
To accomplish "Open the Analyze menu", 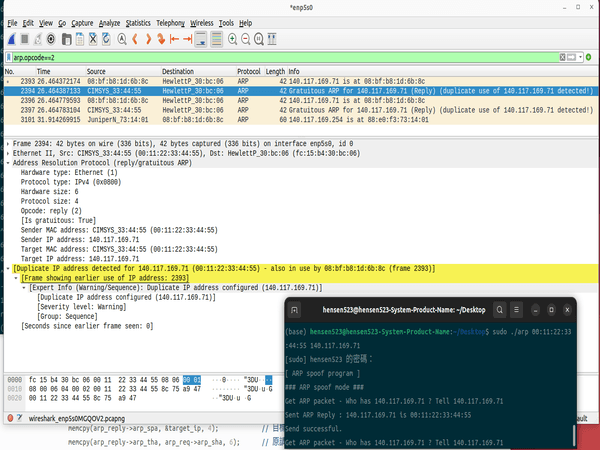I will click(x=109, y=23).
